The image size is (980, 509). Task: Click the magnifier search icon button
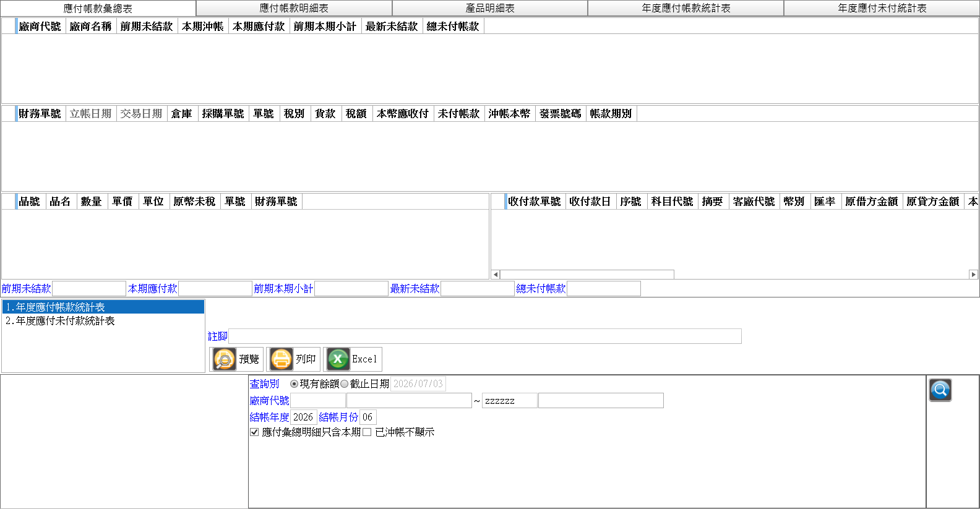pos(940,390)
